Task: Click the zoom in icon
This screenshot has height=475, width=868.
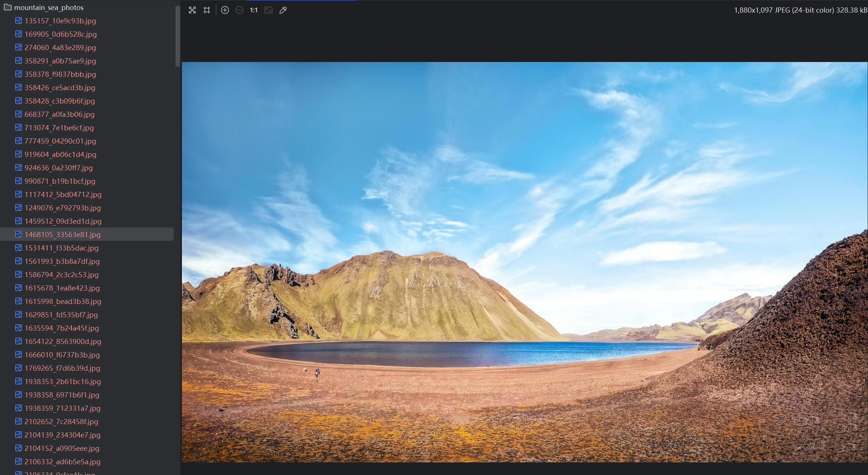Action: tap(225, 10)
